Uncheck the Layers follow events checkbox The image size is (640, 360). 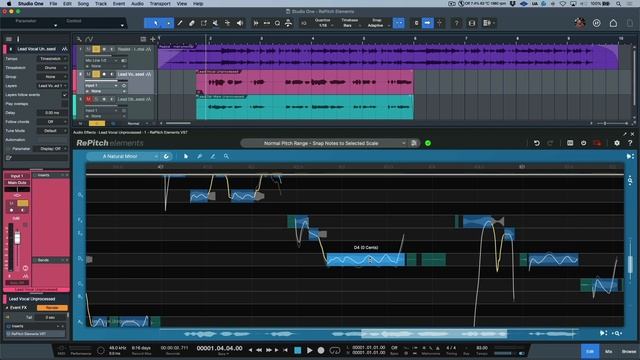[x=64, y=95]
